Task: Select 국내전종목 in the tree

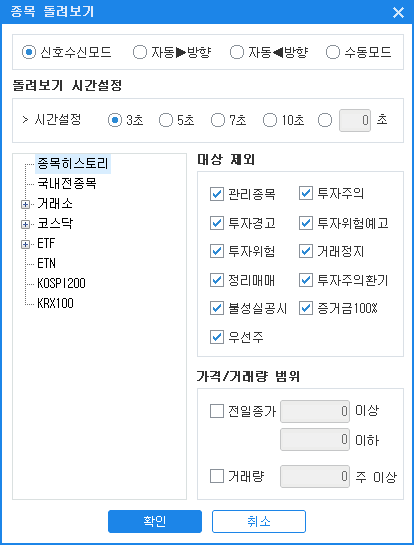Action: [67, 184]
